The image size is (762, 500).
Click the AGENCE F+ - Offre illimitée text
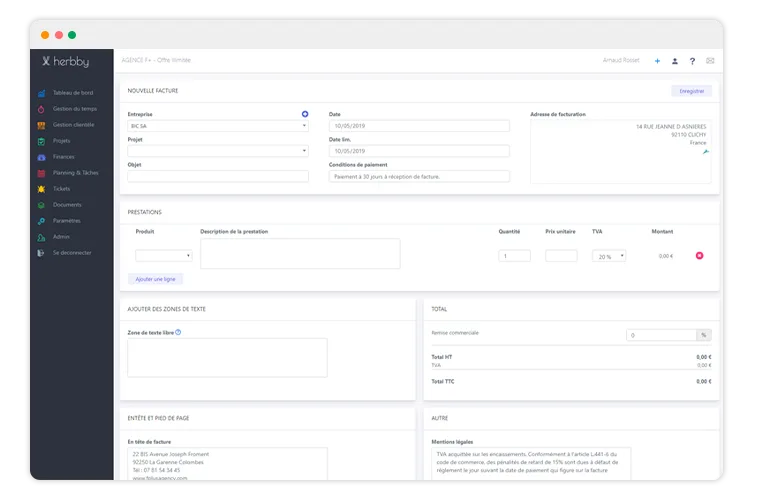(x=156, y=60)
